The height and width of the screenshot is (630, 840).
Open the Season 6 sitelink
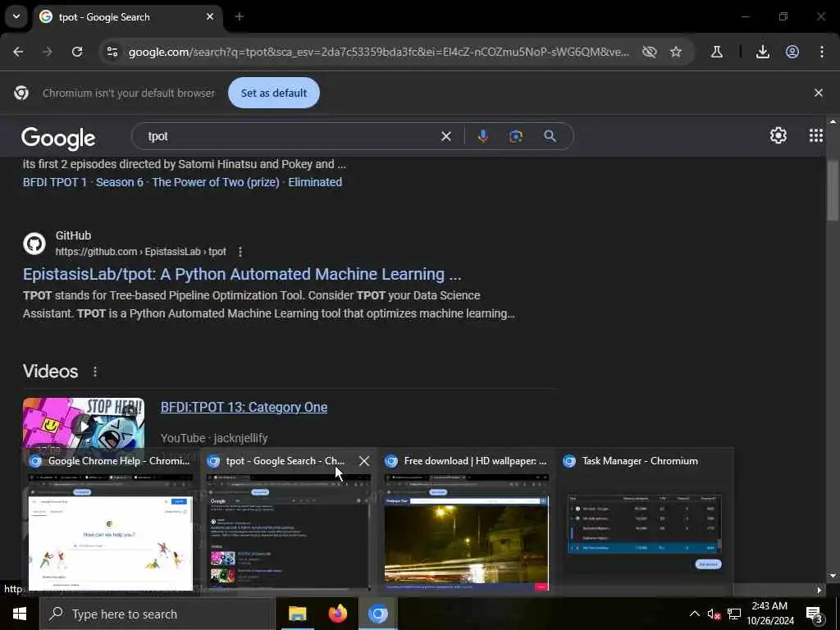(120, 182)
